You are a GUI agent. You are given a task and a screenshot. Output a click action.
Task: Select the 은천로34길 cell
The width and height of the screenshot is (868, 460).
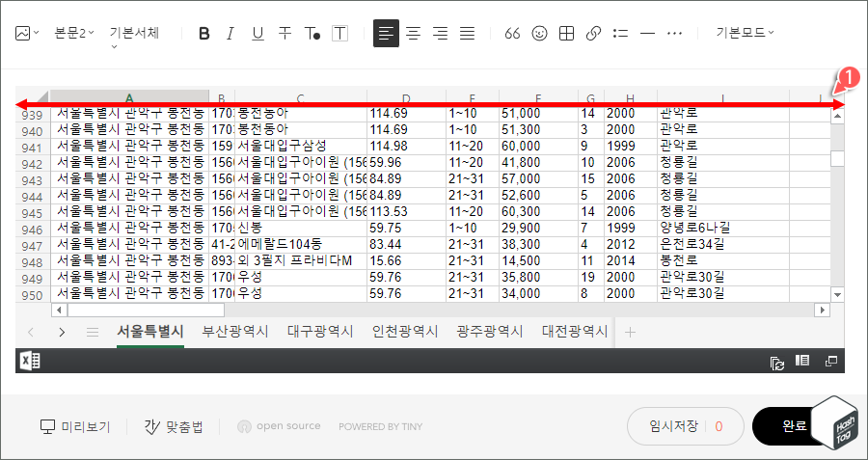[723, 243]
